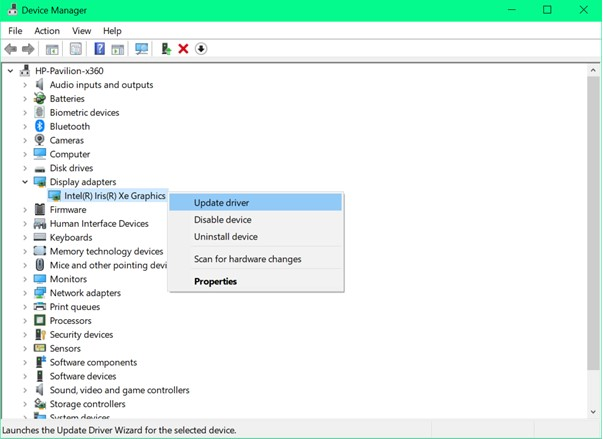Click the Disable device down-arrow icon
Screen dimensions: 603x439
201,49
